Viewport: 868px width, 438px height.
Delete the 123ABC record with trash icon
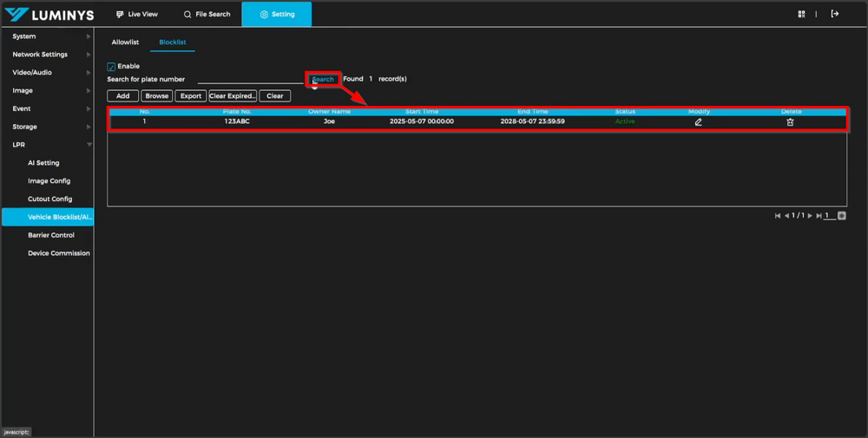point(790,122)
